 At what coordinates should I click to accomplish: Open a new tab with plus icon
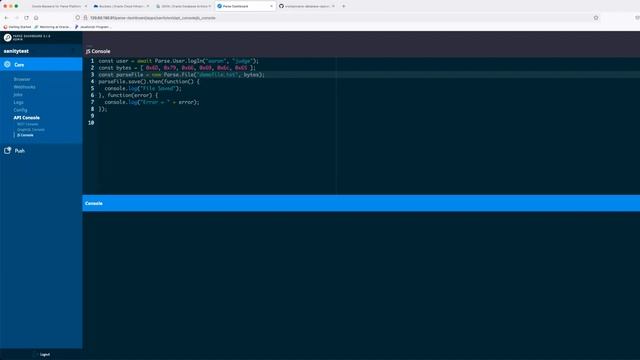(x=344, y=6)
